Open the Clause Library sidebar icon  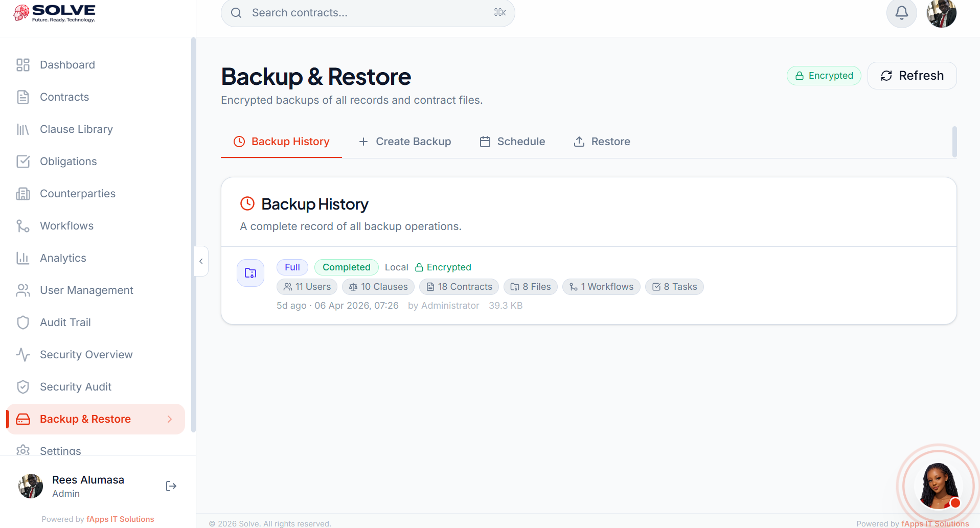click(23, 129)
